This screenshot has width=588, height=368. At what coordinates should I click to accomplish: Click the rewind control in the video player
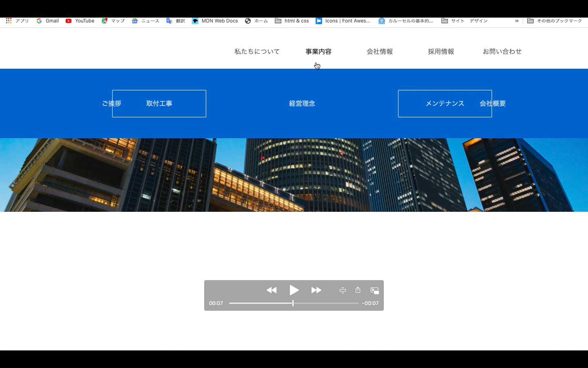(272, 290)
